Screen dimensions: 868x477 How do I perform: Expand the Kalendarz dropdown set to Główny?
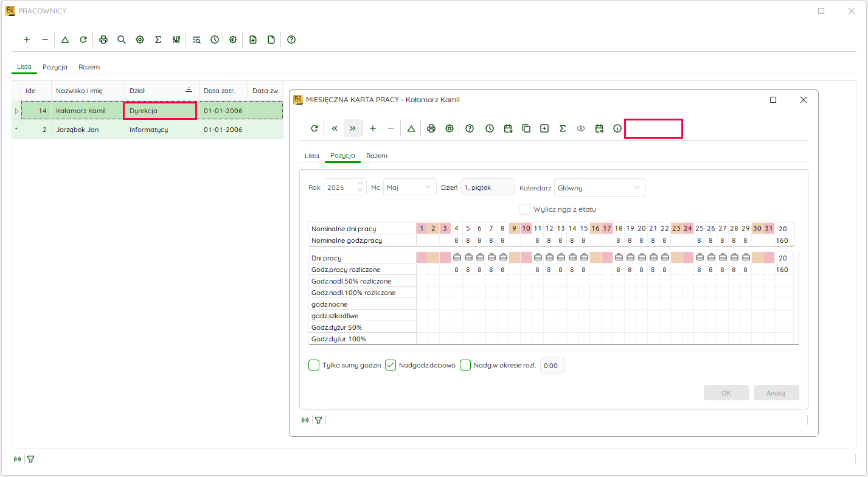[600, 187]
